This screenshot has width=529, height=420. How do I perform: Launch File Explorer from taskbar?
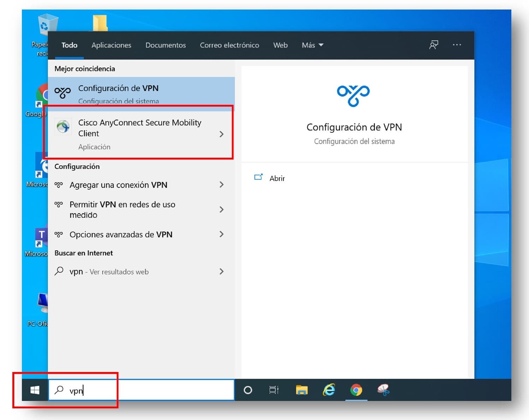[x=302, y=390]
